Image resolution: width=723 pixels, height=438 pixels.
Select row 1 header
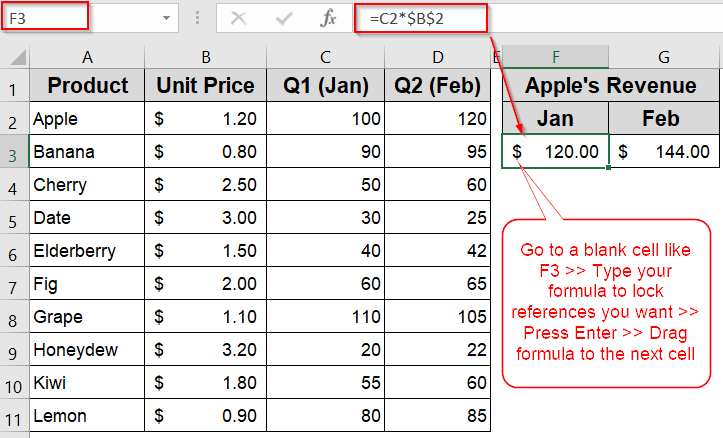14,86
